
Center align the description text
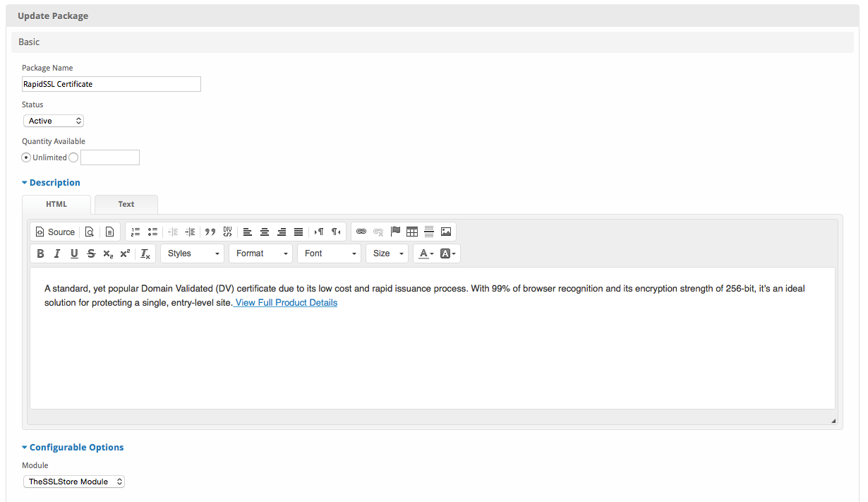[x=265, y=232]
